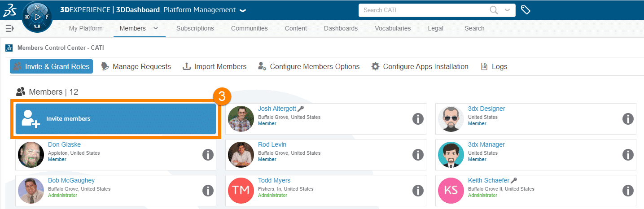Viewport: 644px width, 209px height.
Task: Open the Legal tab
Action: pyautogui.click(x=436, y=28)
